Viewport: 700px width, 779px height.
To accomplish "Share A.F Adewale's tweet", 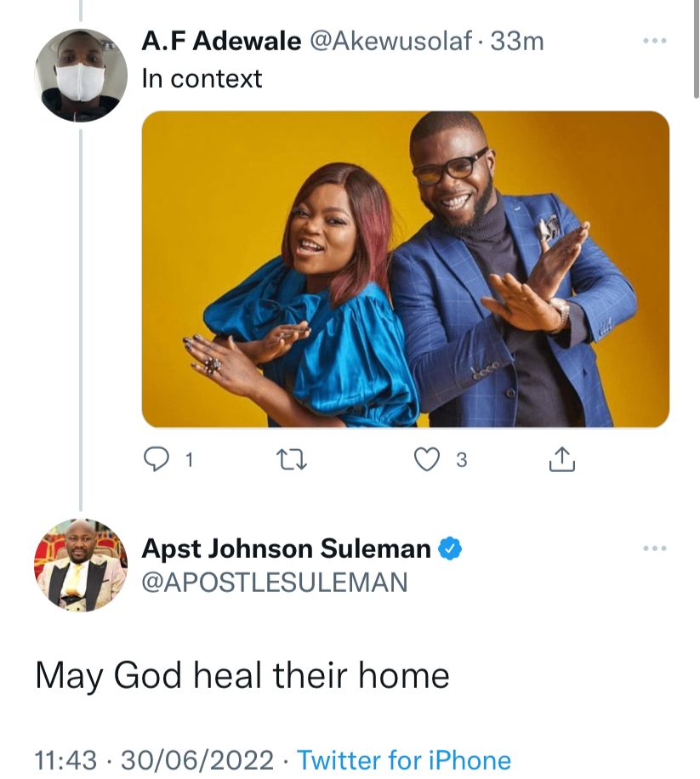I will point(562,459).
